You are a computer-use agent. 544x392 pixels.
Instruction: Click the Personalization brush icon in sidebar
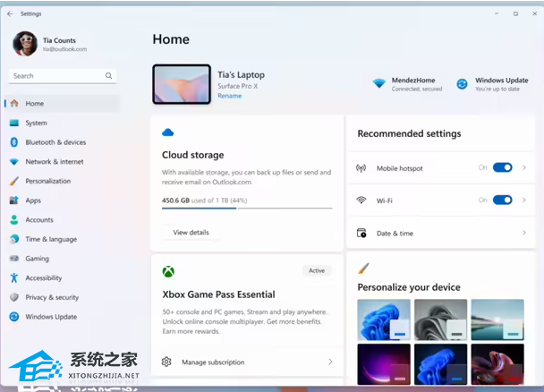14,181
